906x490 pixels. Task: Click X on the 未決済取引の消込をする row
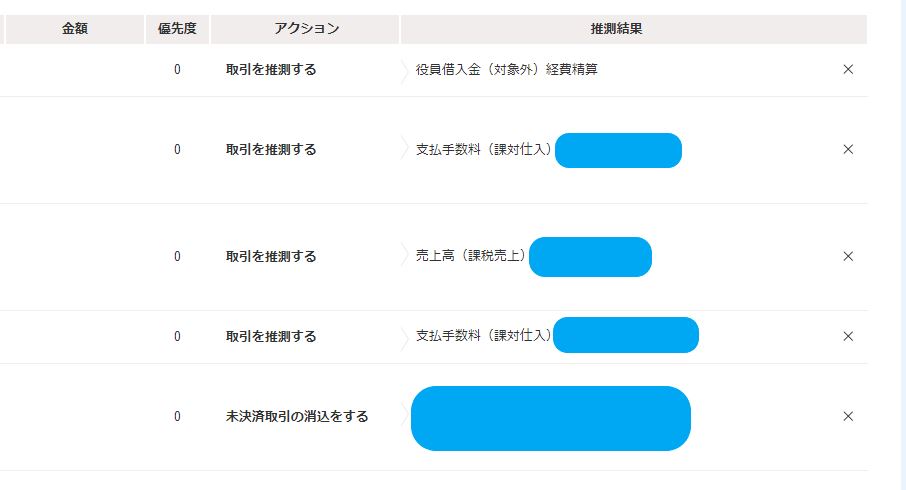point(848,416)
